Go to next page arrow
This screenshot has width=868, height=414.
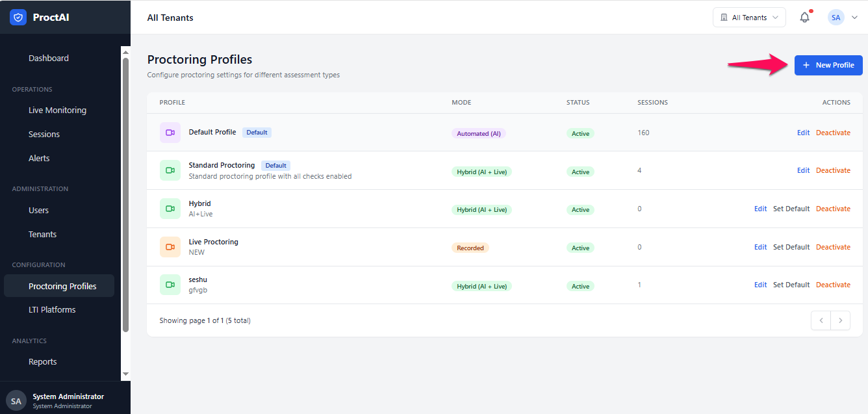841,320
